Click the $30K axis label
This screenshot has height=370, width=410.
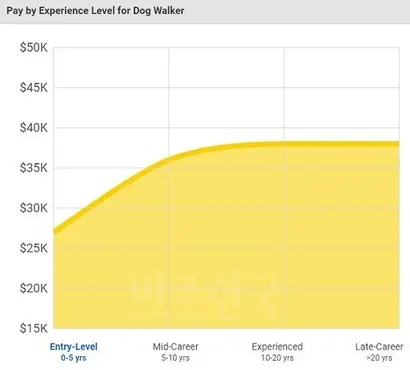point(34,208)
